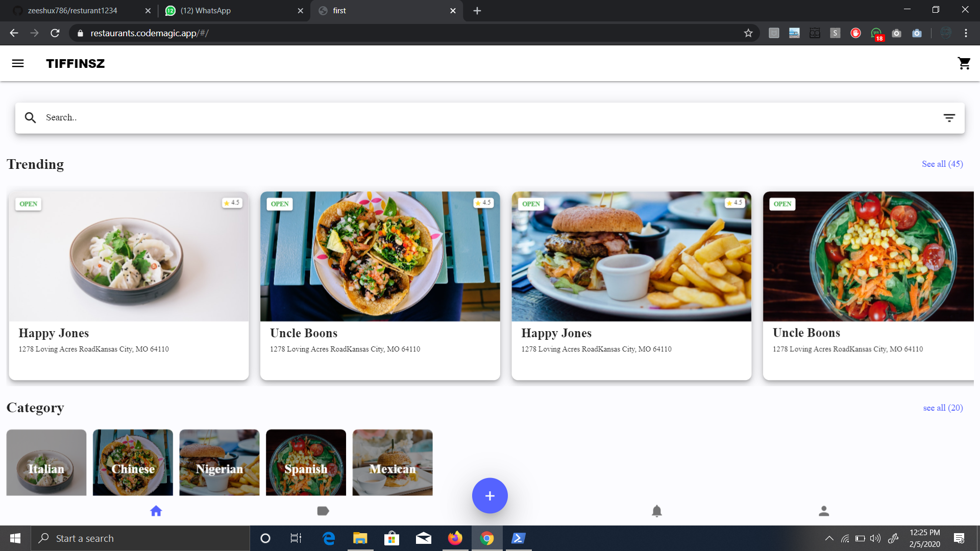Open Task View on the taskbar

(x=296, y=538)
